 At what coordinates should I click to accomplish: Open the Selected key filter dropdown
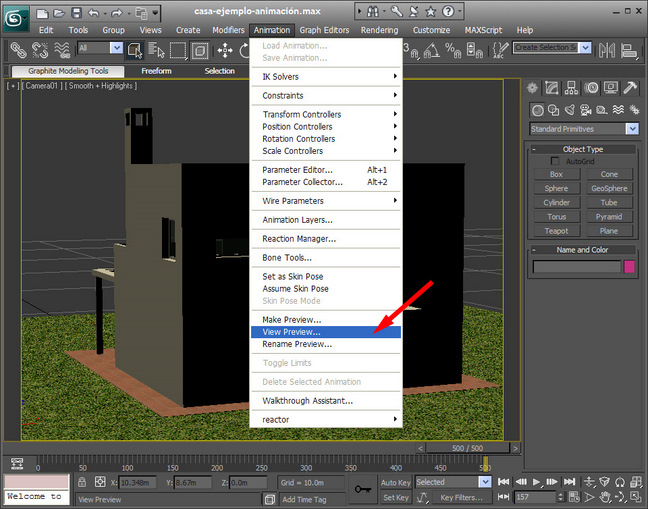[x=485, y=481]
